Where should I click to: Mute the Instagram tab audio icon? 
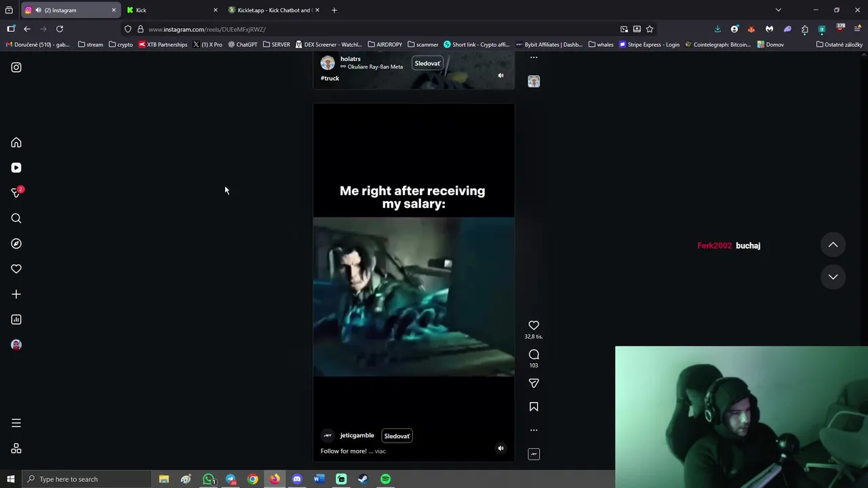point(38,10)
